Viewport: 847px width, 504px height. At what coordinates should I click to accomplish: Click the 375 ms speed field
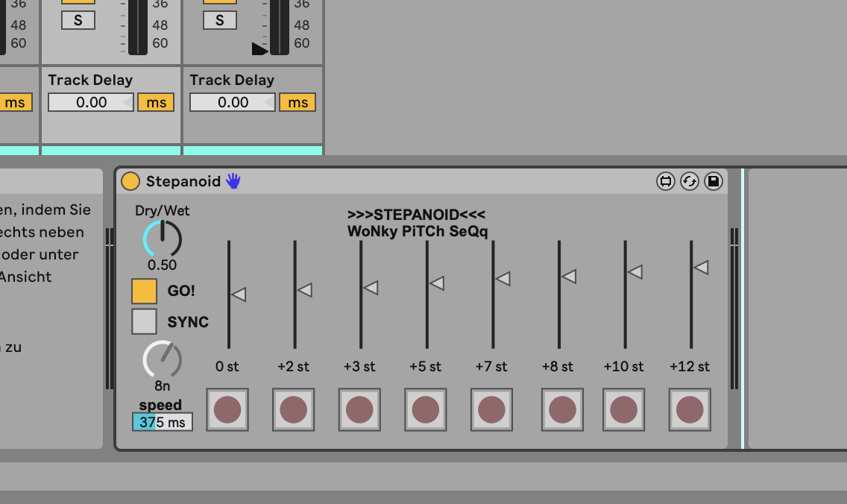163,422
